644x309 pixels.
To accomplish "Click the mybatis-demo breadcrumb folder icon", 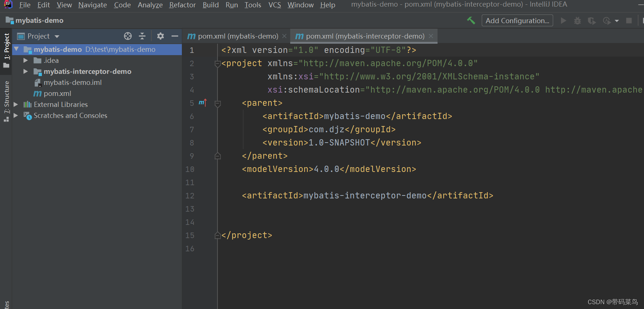I will pos(10,21).
